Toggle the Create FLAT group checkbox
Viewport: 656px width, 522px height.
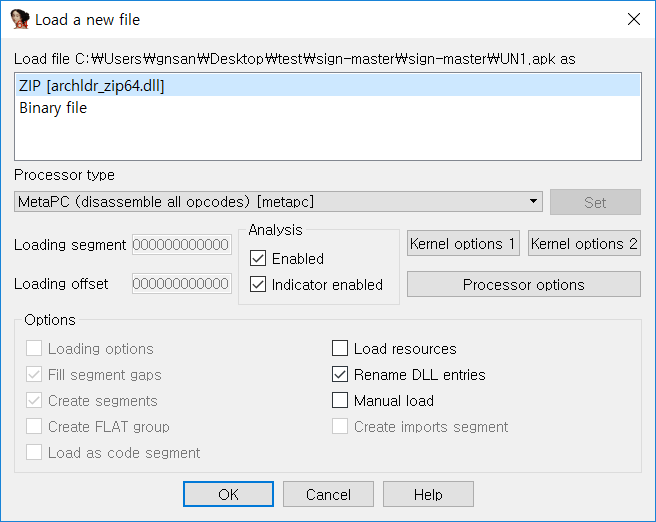pyautogui.click(x=34, y=426)
